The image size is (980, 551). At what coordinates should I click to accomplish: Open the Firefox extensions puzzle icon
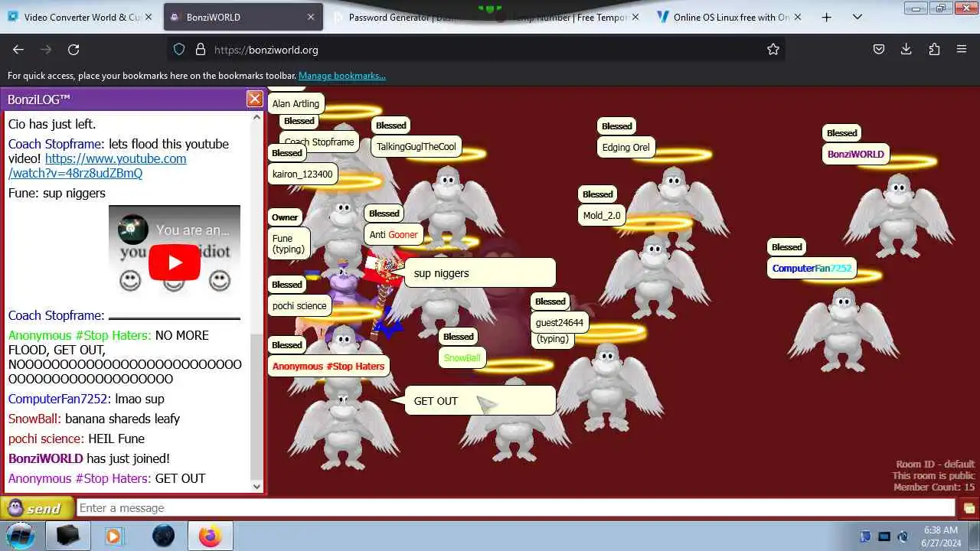pos(934,49)
